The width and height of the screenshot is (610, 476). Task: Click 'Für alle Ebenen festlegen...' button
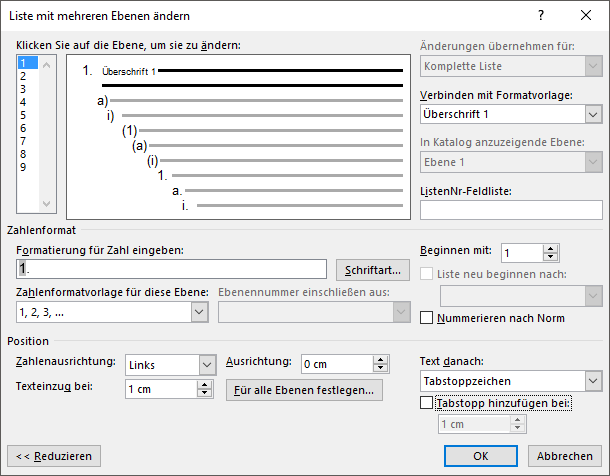(x=304, y=390)
